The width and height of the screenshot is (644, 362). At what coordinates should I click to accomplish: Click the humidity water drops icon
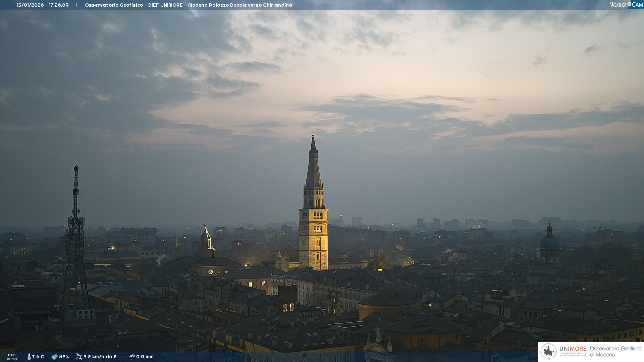click(x=54, y=357)
